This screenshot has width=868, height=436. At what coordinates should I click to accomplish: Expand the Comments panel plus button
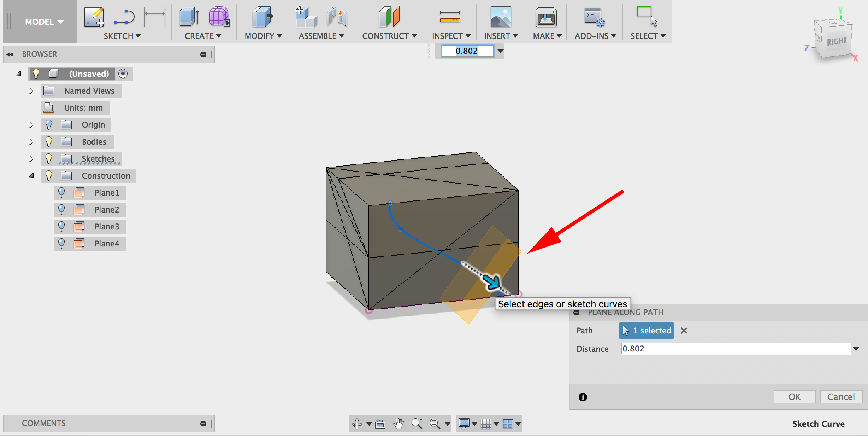[203, 424]
